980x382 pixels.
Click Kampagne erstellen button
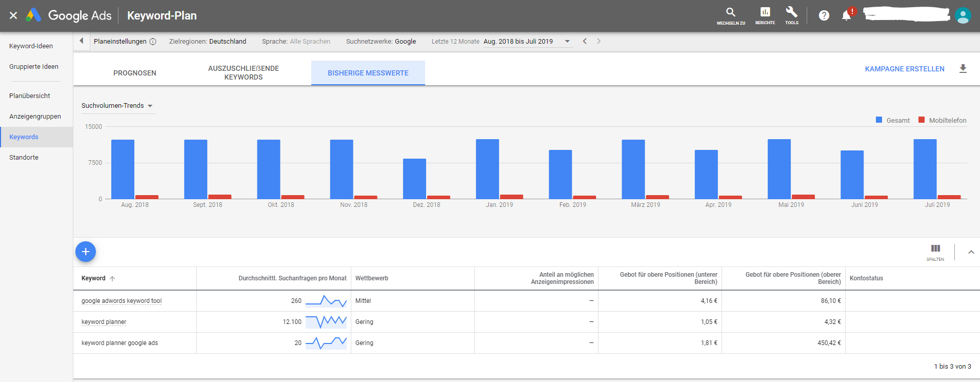click(x=905, y=69)
